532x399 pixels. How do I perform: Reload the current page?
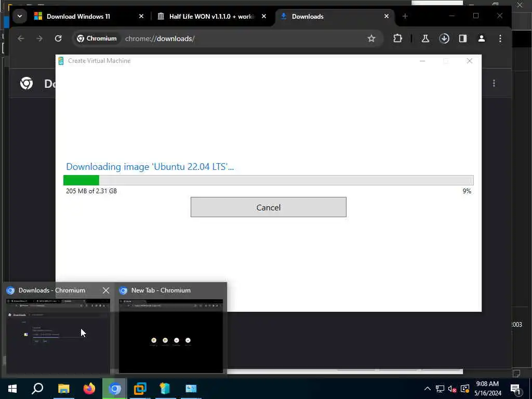pos(58,38)
